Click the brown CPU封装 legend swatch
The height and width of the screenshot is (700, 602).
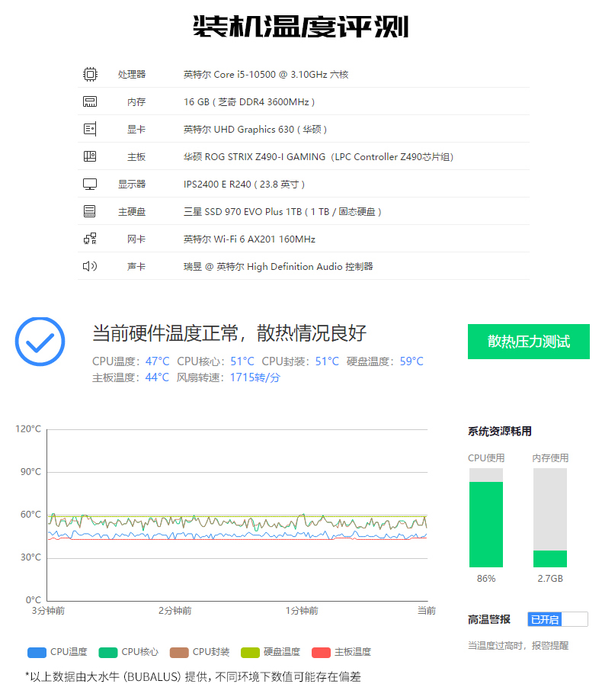click(x=179, y=652)
